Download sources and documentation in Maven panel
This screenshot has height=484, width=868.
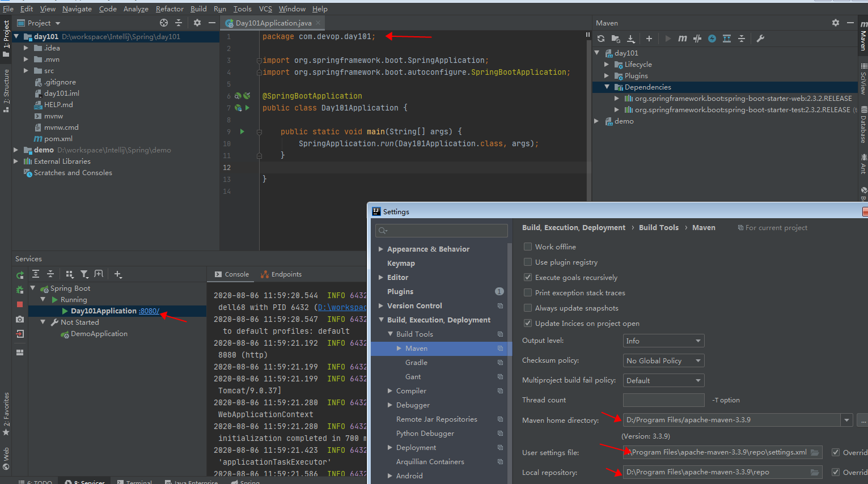point(631,39)
